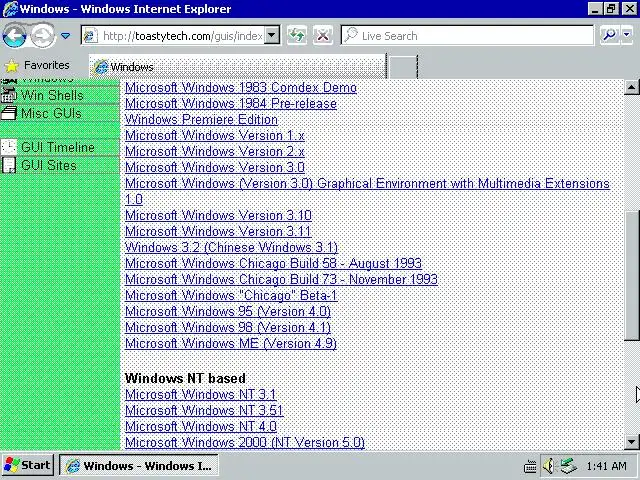Open a new blank tab
This screenshot has width=640, height=480.
pos(403,67)
